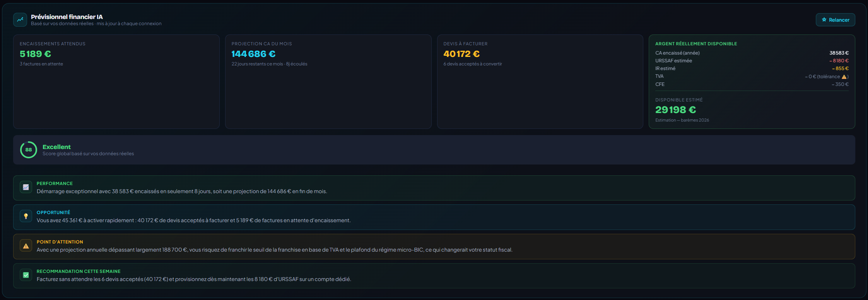Click the Point d'attention warning triangle icon

click(x=26, y=246)
